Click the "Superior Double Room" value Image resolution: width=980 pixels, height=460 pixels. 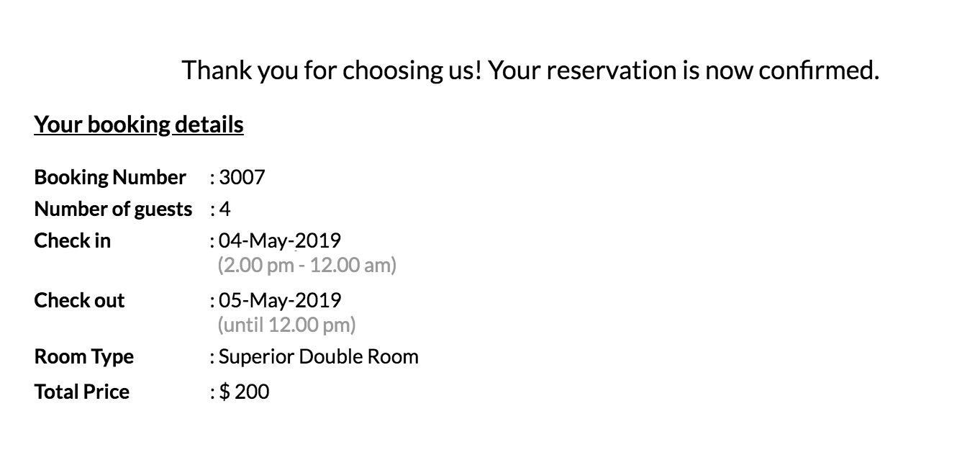tap(319, 357)
